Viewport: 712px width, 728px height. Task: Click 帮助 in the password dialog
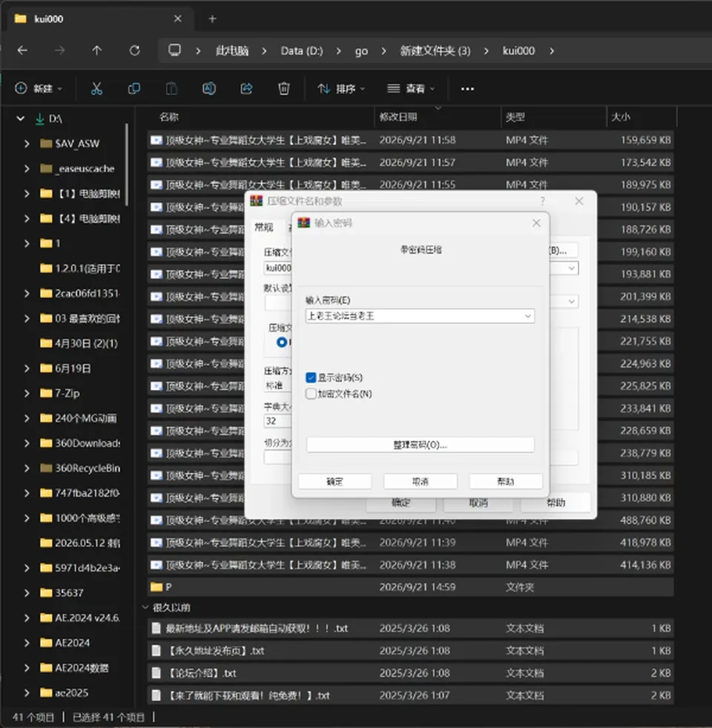(506, 481)
